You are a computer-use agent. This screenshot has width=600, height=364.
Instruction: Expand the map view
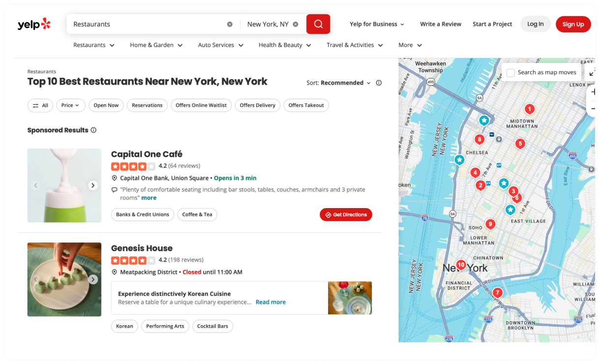pyautogui.click(x=591, y=73)
